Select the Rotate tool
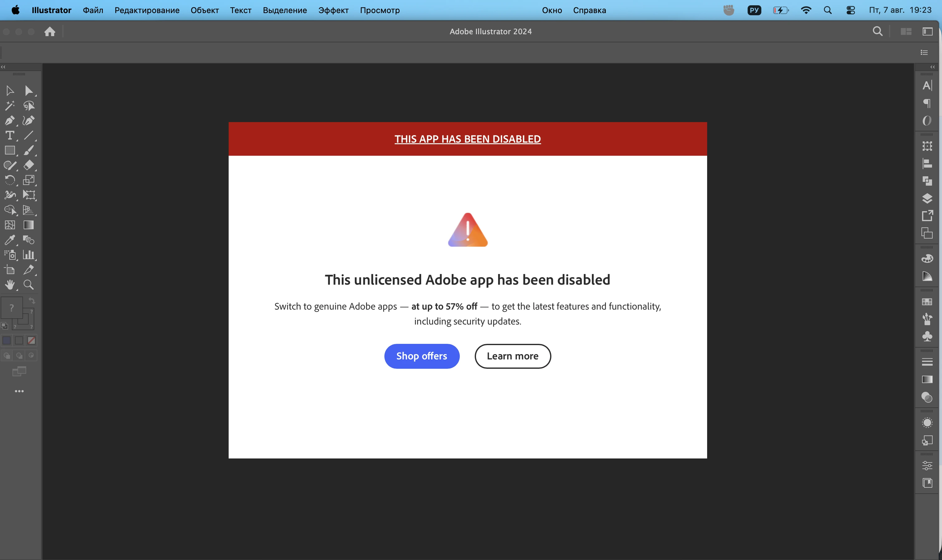Screen dimensions: 942x560 (10, 180)
